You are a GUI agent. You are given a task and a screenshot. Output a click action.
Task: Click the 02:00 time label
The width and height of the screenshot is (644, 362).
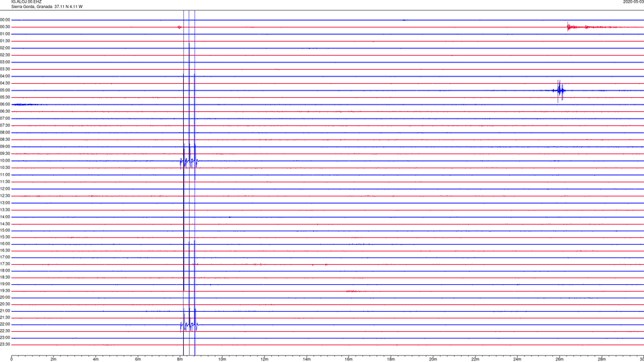5,48
